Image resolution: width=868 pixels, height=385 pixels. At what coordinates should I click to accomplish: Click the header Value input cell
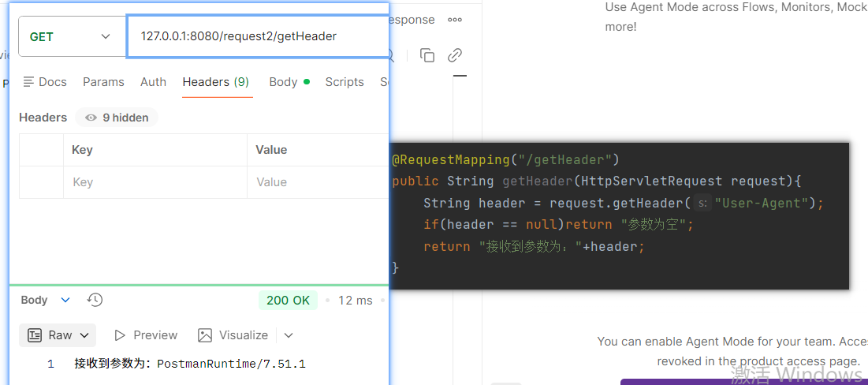click(x=318, y=182)
